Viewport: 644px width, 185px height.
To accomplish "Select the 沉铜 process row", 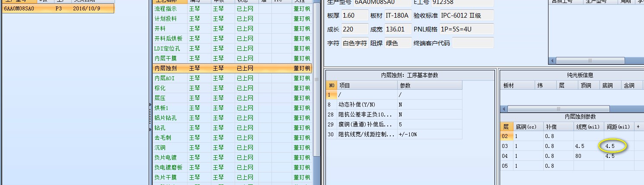I will pyautogui.click(x=232, y=147).
